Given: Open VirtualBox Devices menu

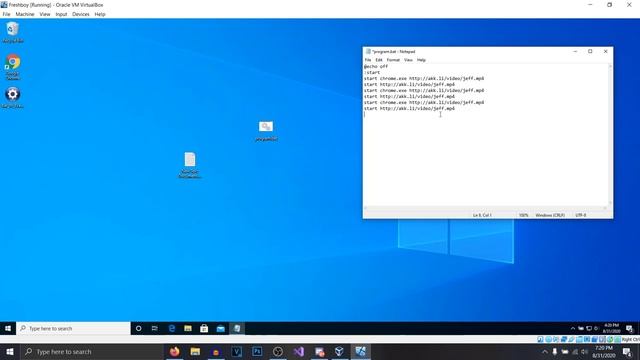Looking at the screenshot, I should [81, 14].
